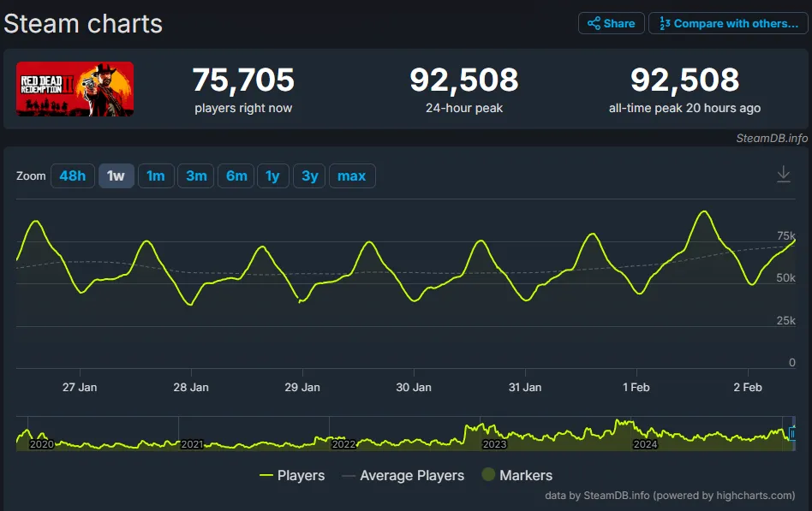
Task: Click the 1 Feb axis label
Action: pos(636,387)
